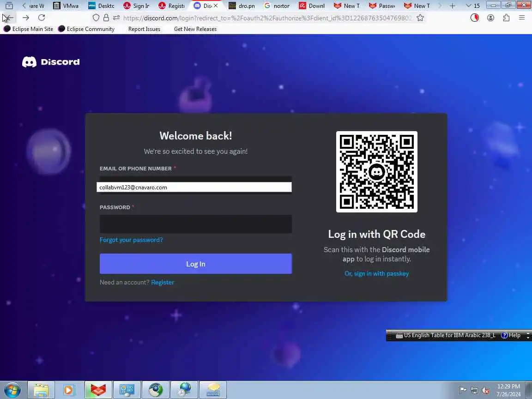Open the Windows Start button
This screenshot has height=399, width=532.
(x=12, y=390)
